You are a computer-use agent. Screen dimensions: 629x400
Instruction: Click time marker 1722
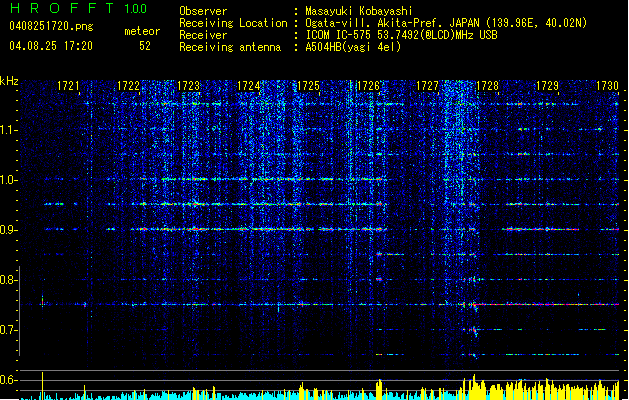[x=128, y=86]
